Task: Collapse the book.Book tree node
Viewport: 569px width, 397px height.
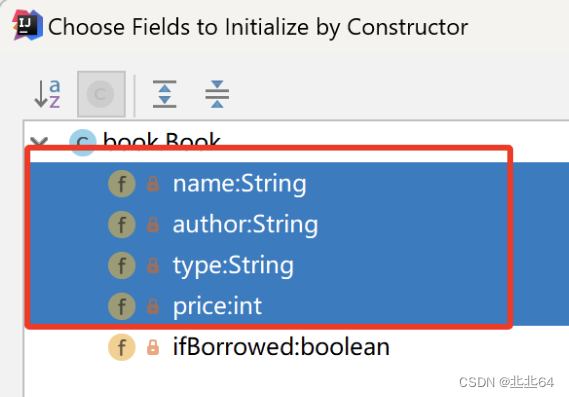Action: [39, 142]
